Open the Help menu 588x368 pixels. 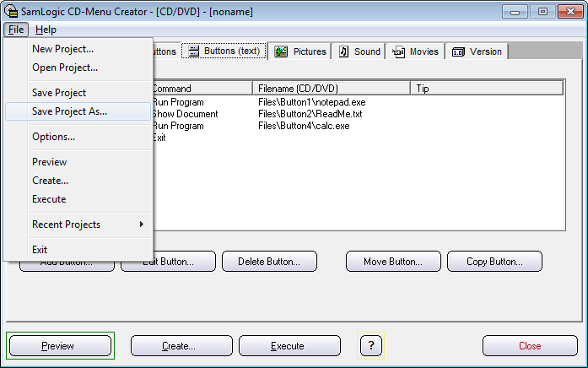[x=46, y=30]
